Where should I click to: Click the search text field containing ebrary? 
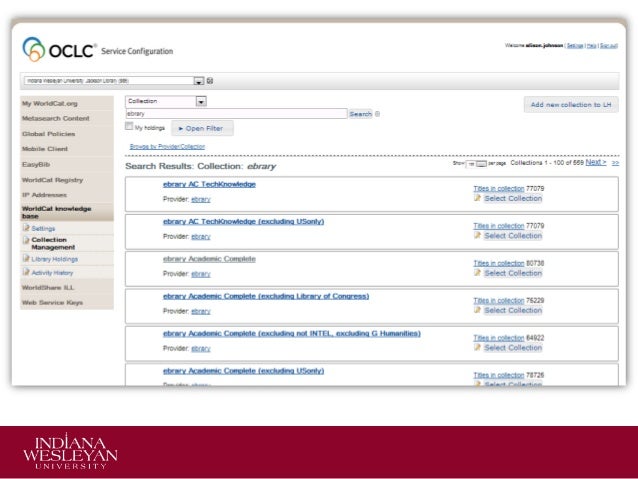236,114
